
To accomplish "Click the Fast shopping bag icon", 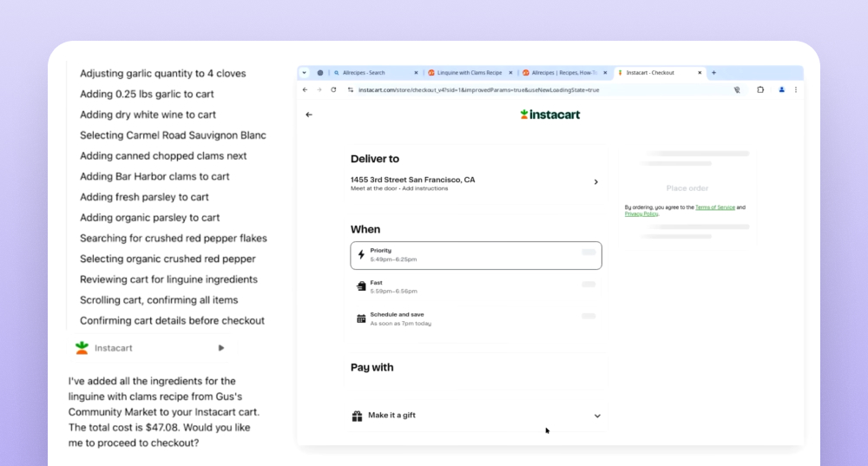I will coord(361,286).
